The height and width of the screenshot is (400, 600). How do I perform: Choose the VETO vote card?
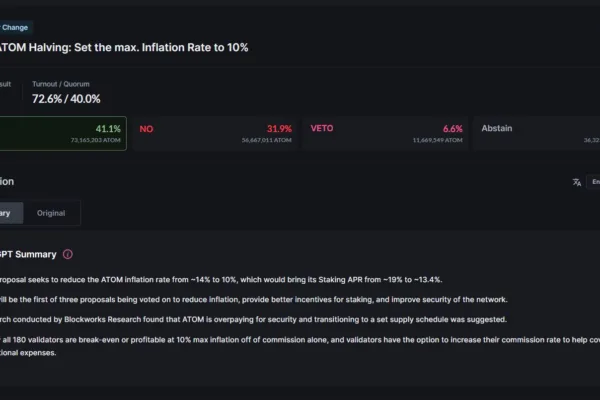[385, 134]
